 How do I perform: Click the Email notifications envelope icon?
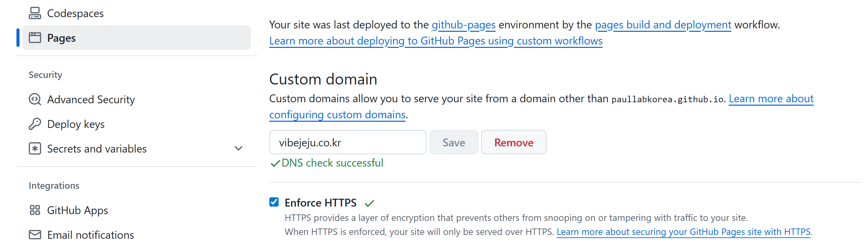click(x=35, y=235)
